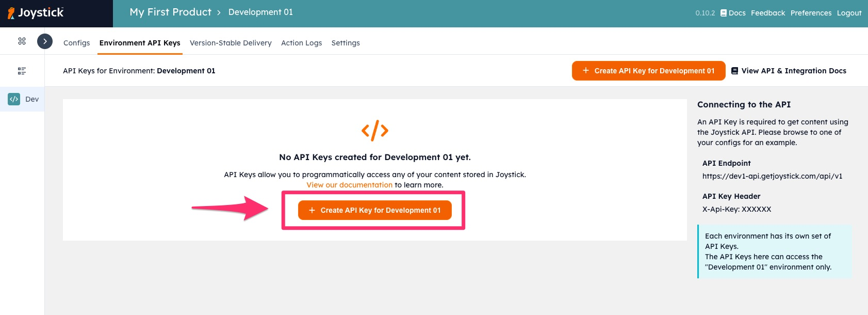Click the API endpoint URL text

click(x=773, y=176)
